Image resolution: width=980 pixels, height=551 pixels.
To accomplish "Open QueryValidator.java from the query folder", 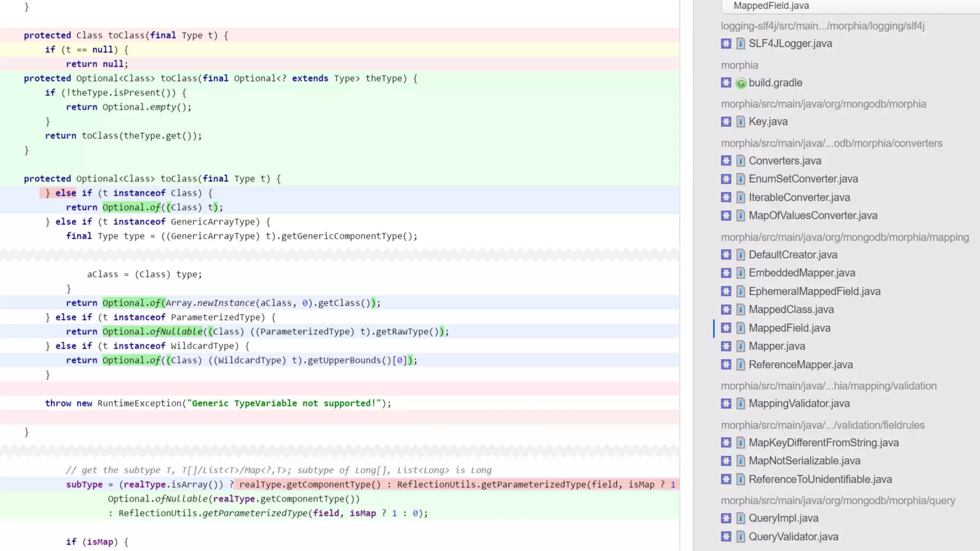I will 793,536.
